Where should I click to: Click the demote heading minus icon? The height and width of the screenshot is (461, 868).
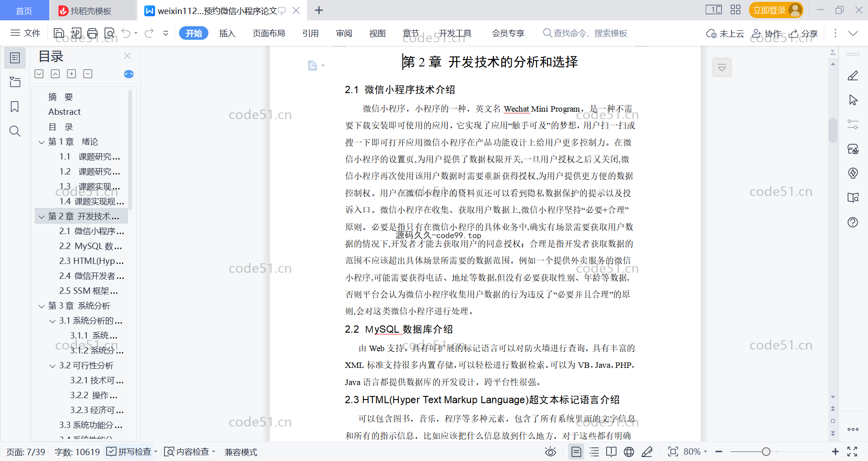coord(88,74)
